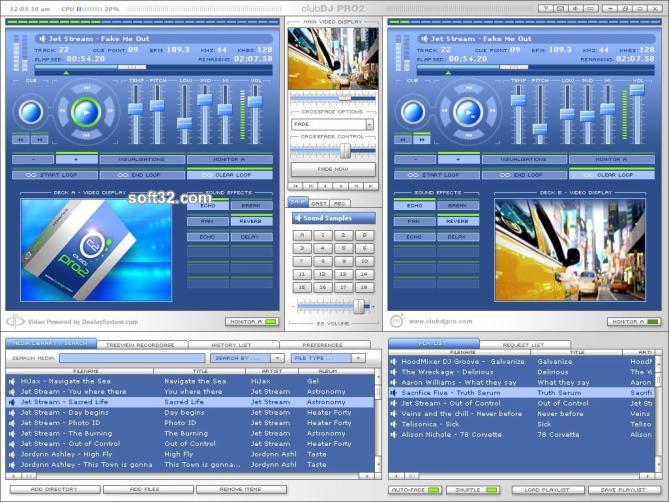Viewport: 669px width, 502px height.
Task: Click the Fade Now button
Action: coord(333,169)
